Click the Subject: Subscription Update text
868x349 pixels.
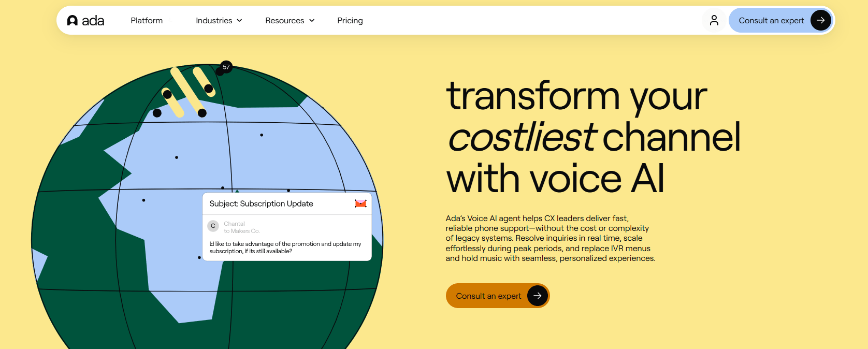click(x=261, y=203)
